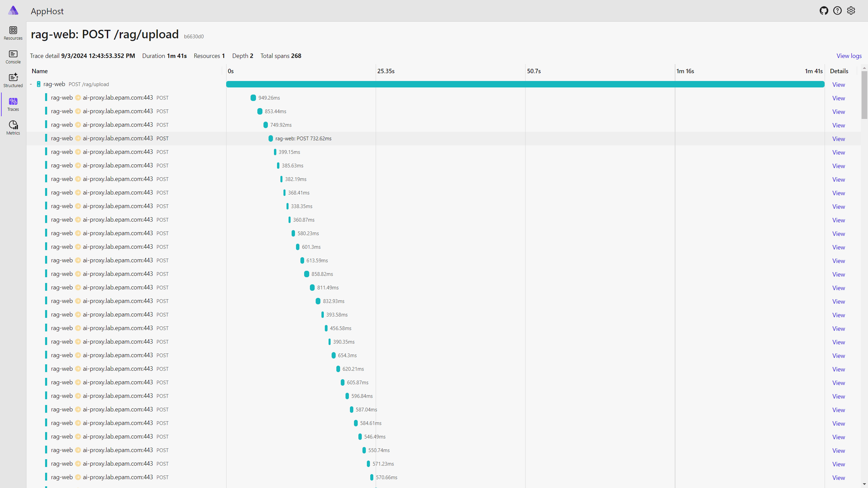Open the Metrics page
Image resolution: width=868 pixels, height=488 pixels.
13,128
